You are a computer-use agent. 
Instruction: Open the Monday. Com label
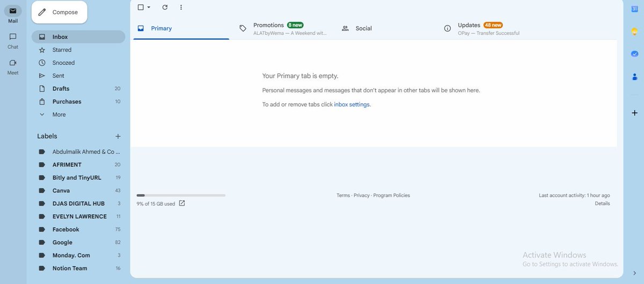coord(78,255)
